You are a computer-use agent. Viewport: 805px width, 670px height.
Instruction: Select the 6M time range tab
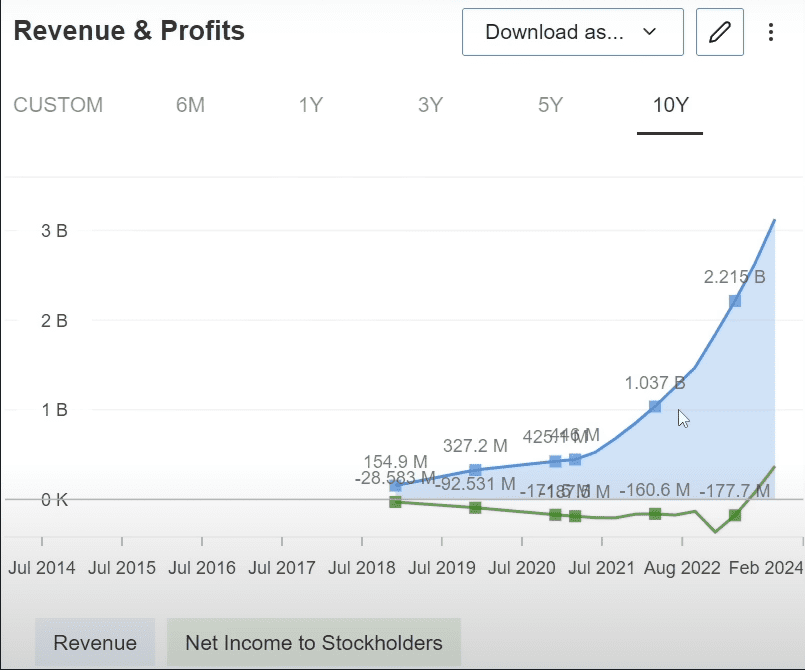[x=190, y=105]
